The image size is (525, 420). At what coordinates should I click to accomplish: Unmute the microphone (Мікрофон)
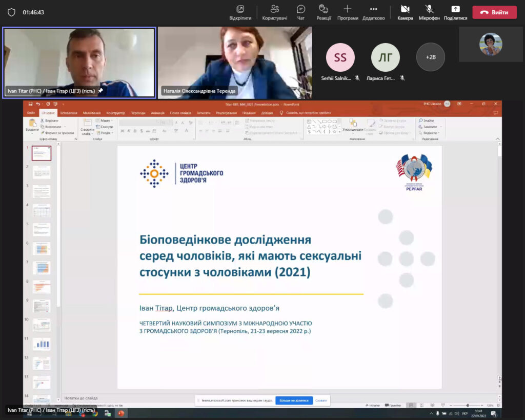429,12
